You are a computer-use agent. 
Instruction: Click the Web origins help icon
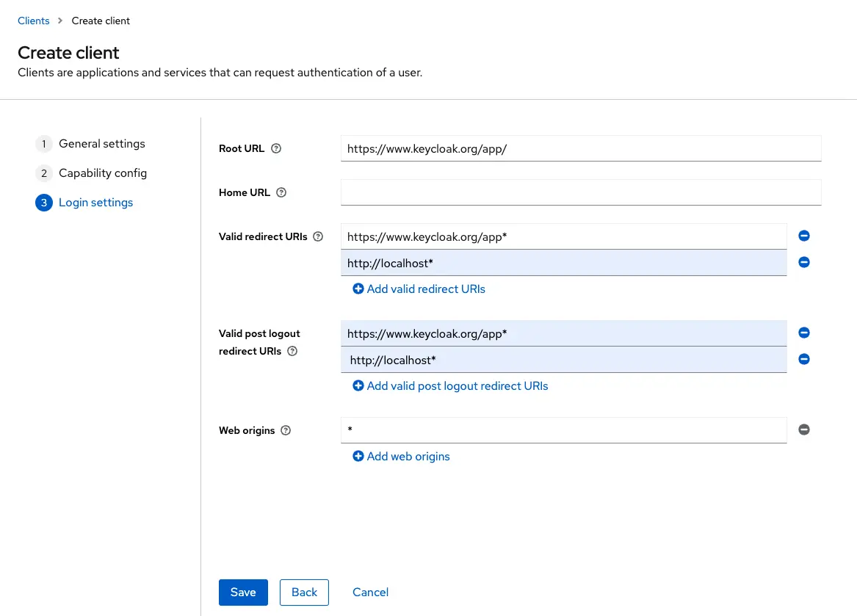[x=286, y=430]
